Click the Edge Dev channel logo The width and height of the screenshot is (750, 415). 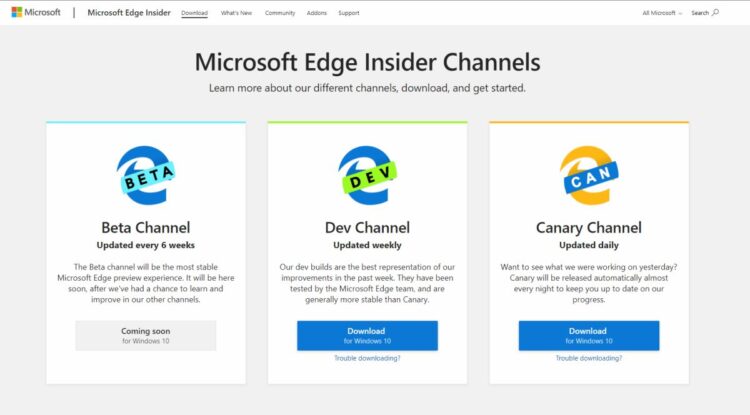click(x=367, y=175)
